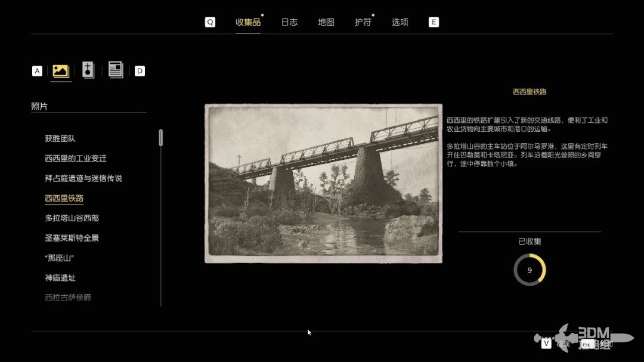The width and height of the screenshot is (644, 362).
Task: Select the documents category icon
Action: (x=116, y=69)
